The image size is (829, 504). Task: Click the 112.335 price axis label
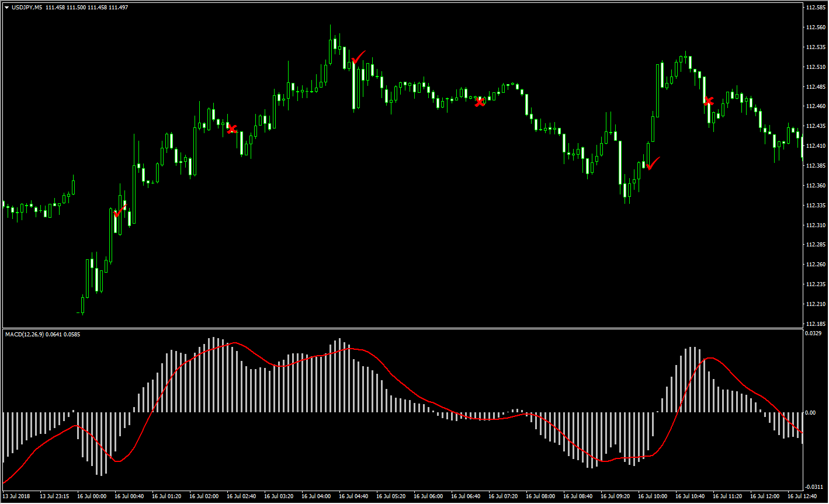point(815,206)
